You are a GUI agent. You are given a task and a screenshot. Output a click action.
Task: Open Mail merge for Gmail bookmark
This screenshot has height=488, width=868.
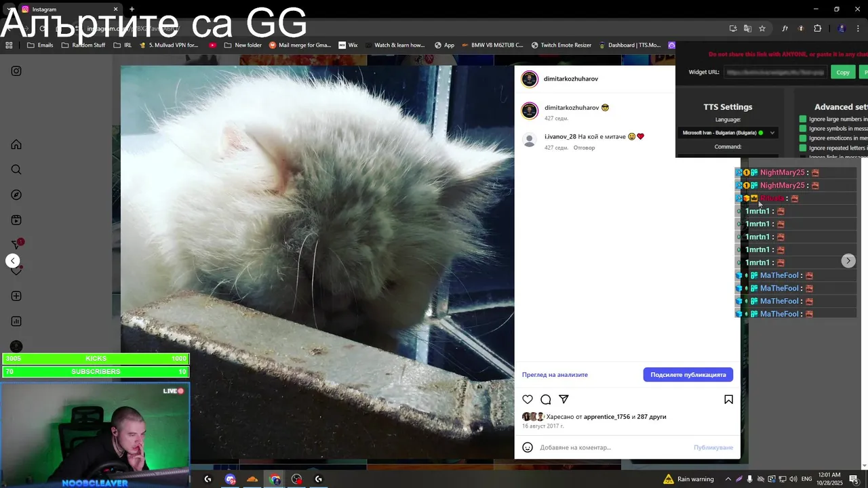pyautogui.click(x=300, y=45)
